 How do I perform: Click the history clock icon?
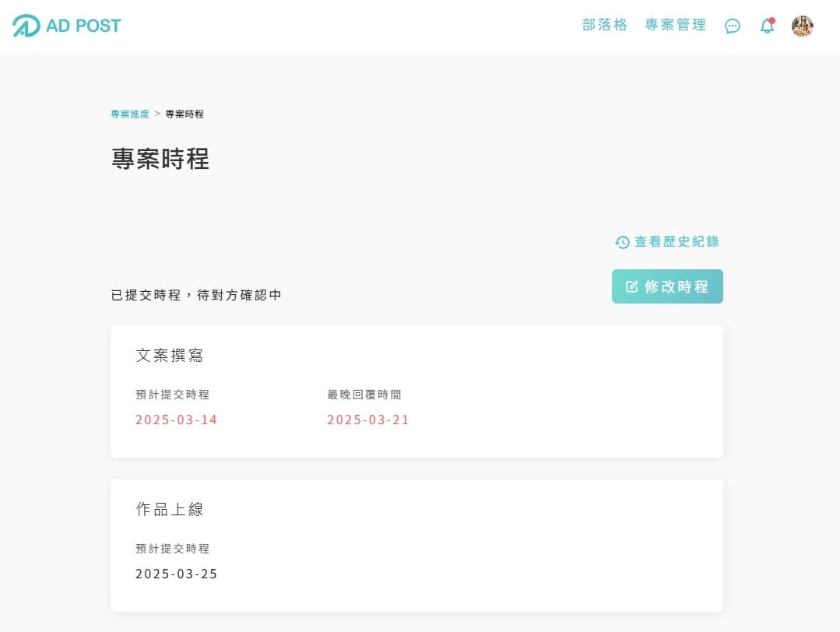coord(622,242)
